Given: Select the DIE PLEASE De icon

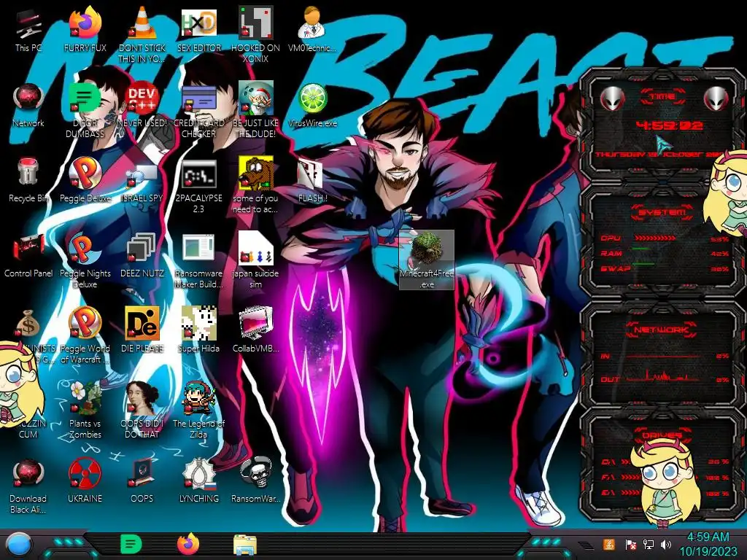Looking at the screenshot, I should coord(142,330).
